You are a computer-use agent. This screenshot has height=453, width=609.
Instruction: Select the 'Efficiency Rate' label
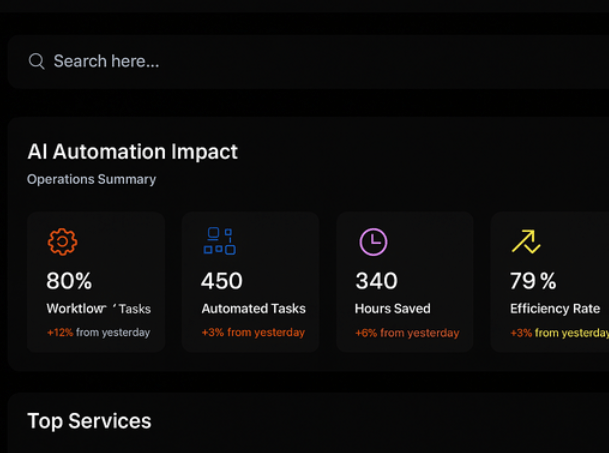[x=555, y=308]
